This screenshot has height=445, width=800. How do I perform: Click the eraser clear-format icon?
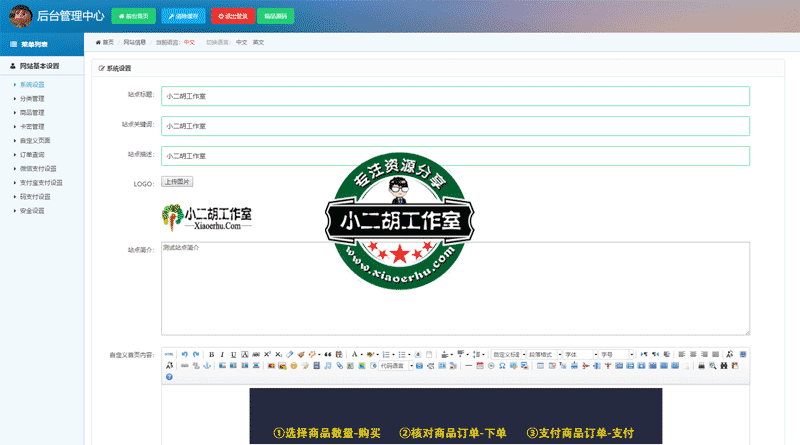(289, 354)
